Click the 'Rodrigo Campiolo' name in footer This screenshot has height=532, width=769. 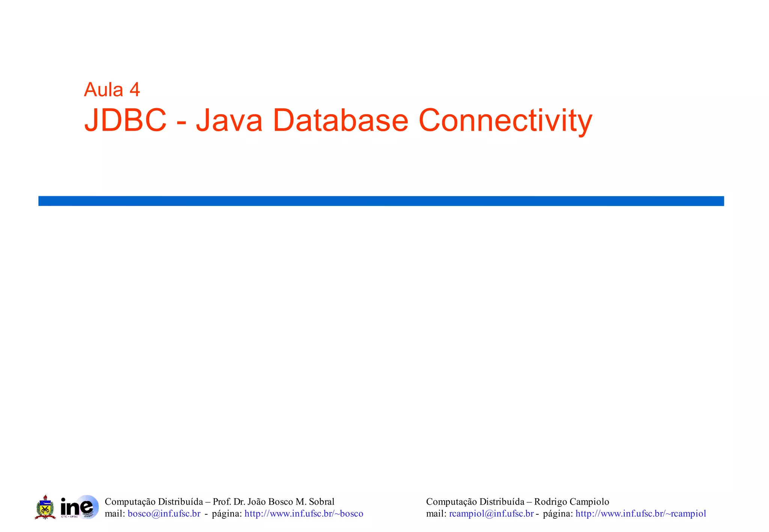(571, 502)
